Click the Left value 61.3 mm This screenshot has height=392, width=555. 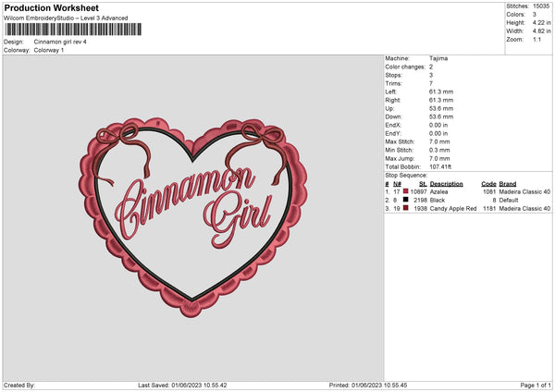441,92
